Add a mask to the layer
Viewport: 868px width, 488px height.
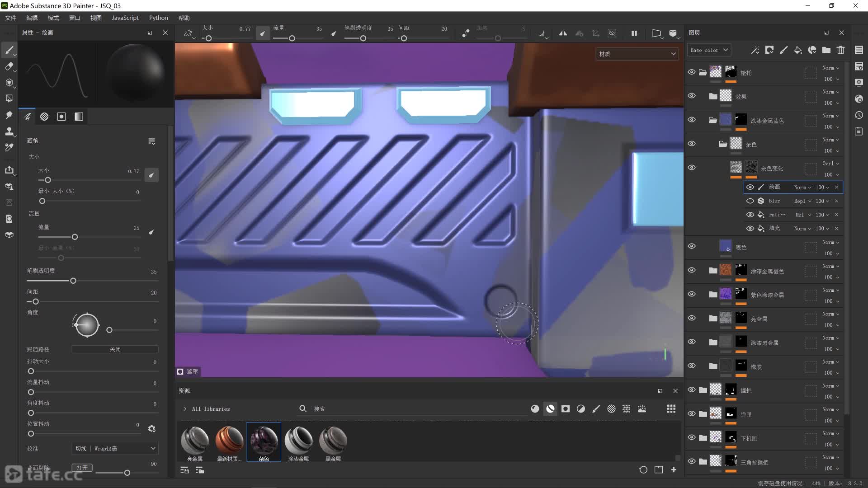[769, 50]
